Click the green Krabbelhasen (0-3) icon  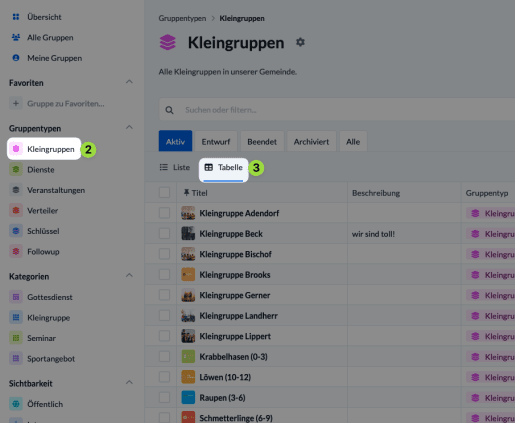tap(188, 357)
